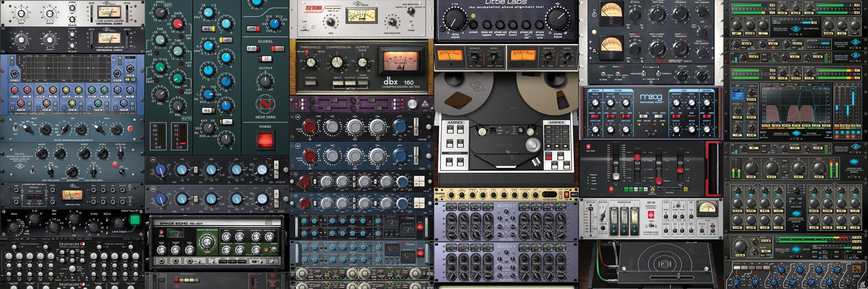Click the VU meter on EMT 140 plate reverb
Image resolution: width=868 pixels, height=289 pixels.
click(706, 209)
